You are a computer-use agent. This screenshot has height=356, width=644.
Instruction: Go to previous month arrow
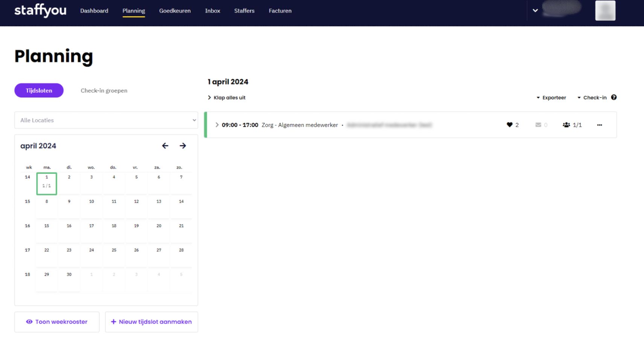click(x=165, y=146)
